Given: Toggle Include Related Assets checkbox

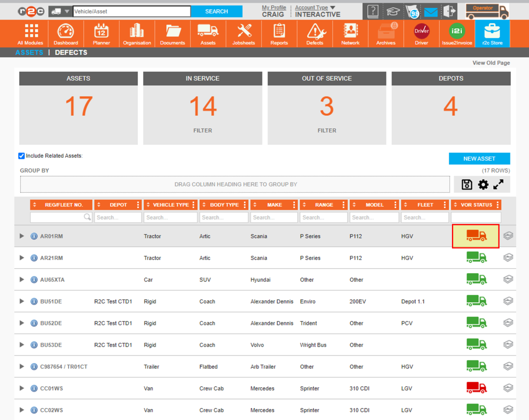Looking at the screenshot, I should coord(22,155).
